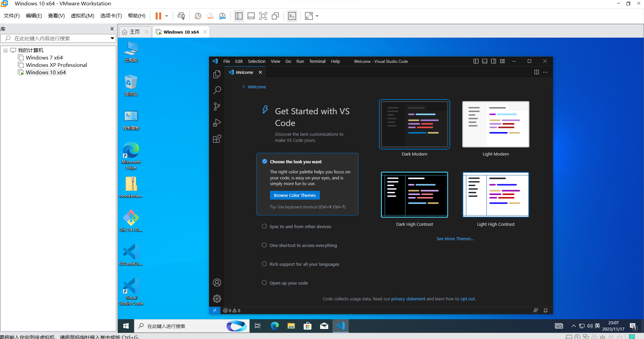Open the Explorer view in VS Code activity bar
Screen dimensions: 644x339
tap(217, 74)
